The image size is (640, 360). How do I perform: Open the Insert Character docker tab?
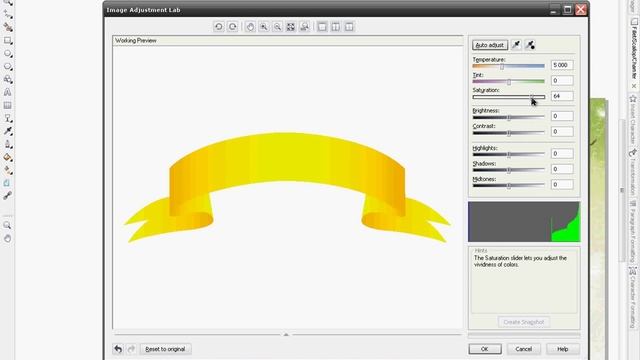click(634, 119)
